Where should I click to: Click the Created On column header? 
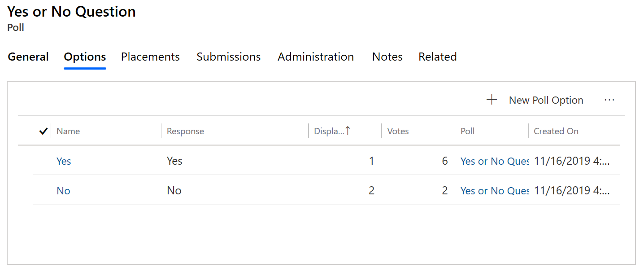556,132
